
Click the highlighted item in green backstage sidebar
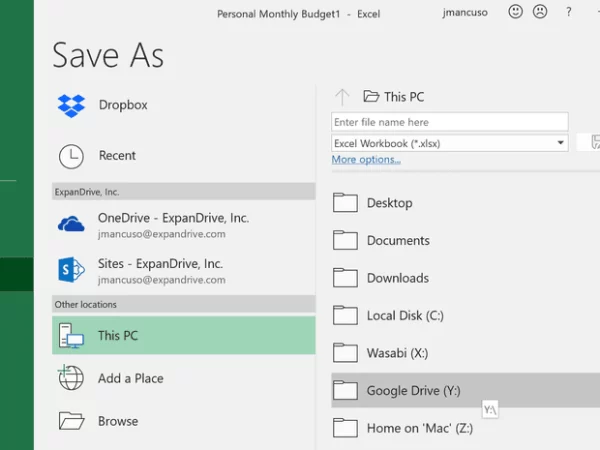pos(17,274)
